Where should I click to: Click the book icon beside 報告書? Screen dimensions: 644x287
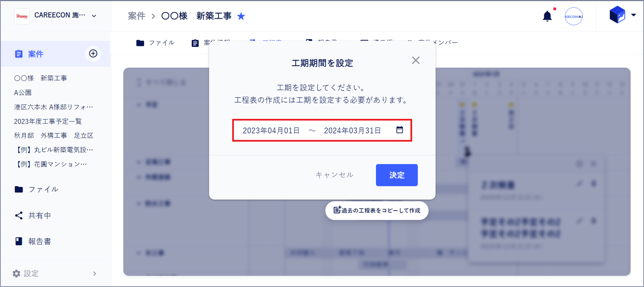pos(19,241)
